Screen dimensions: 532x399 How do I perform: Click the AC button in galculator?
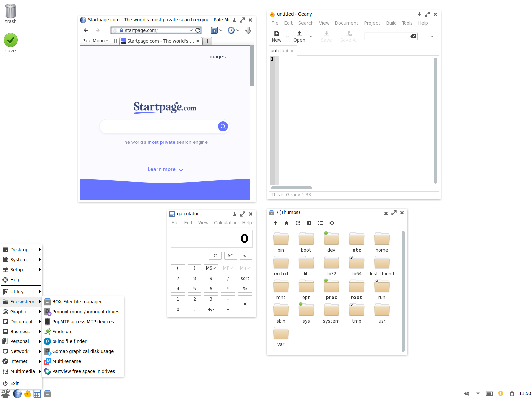tap(230, 256)
